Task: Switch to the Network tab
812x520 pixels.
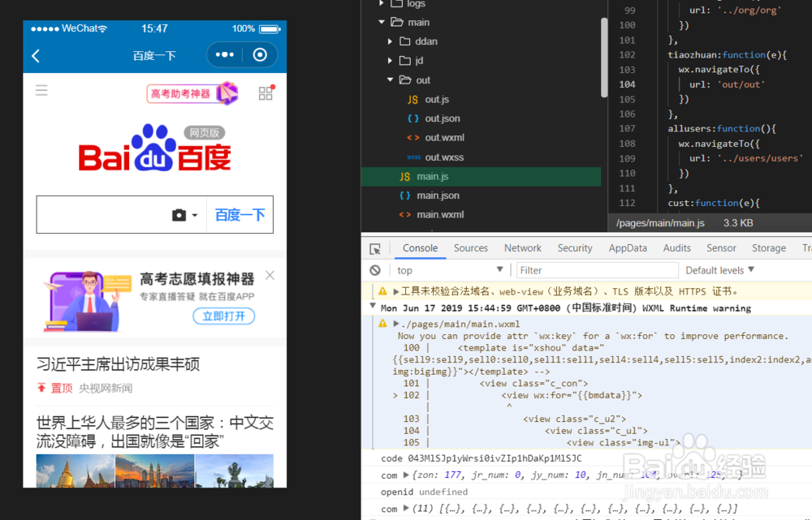Action: tap(522, 248)
